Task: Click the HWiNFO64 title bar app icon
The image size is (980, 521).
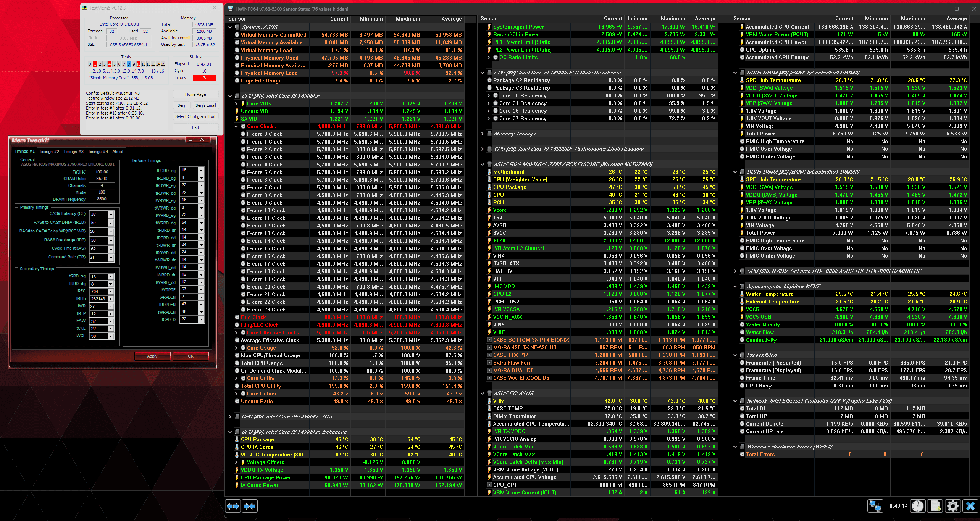Action: pyautogui.click(x=230, y=9)
